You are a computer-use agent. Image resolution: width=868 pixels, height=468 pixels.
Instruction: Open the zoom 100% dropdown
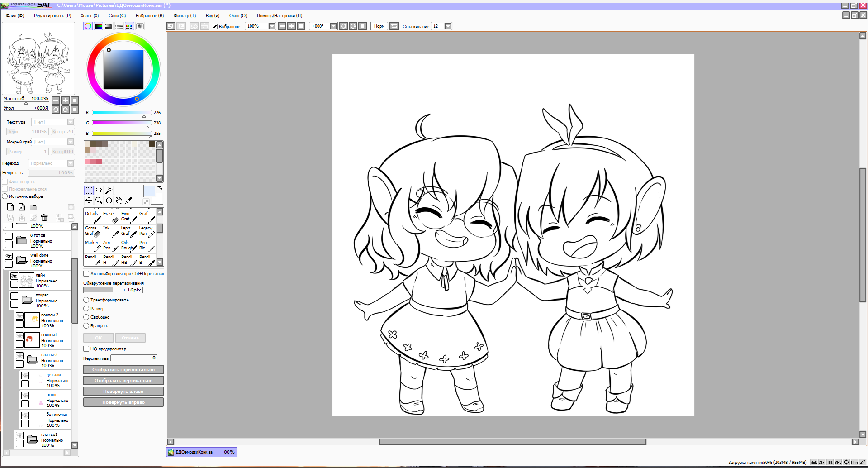(272, 26)
